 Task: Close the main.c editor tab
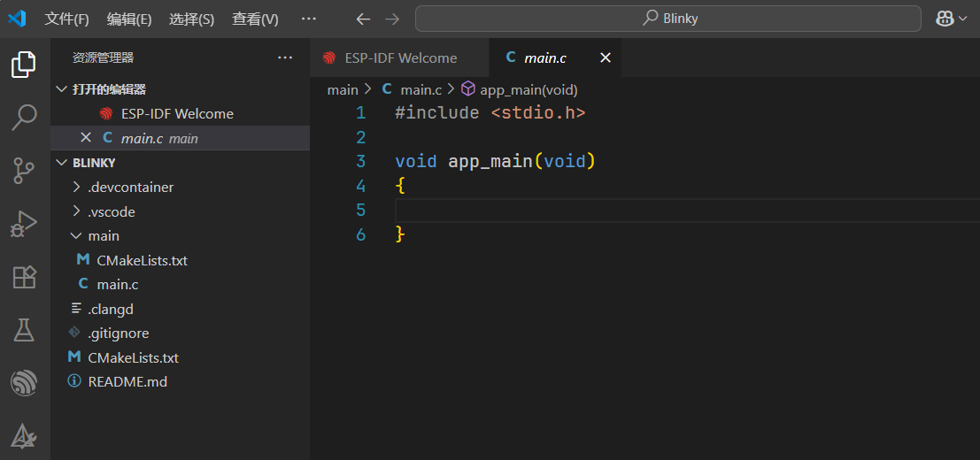click(606, 58)
